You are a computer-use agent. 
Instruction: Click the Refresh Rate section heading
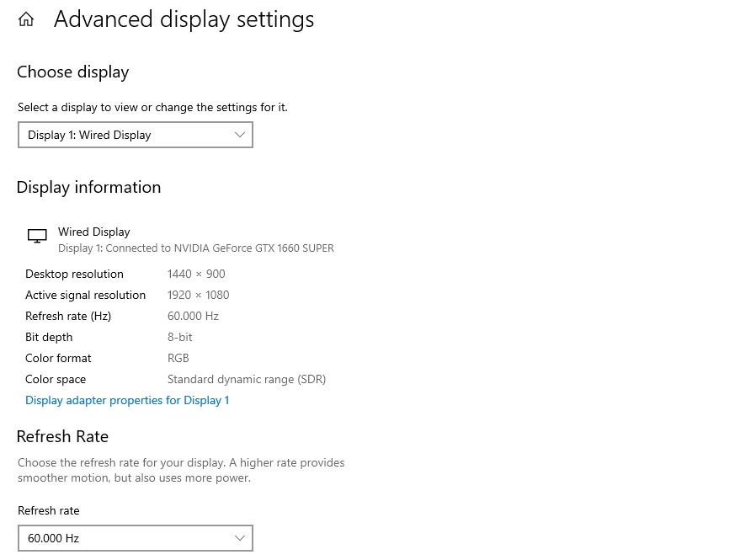[62, 437]
